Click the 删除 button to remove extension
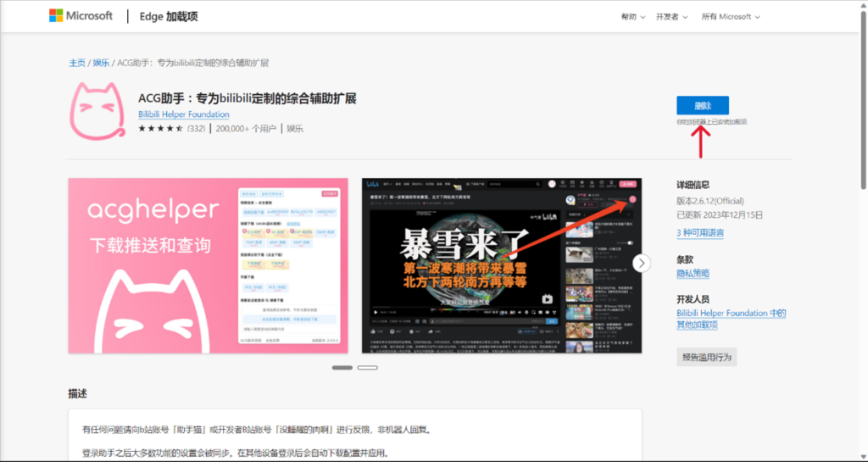The height and width of the screenshot is (462, 868). (x=703, y=106)
